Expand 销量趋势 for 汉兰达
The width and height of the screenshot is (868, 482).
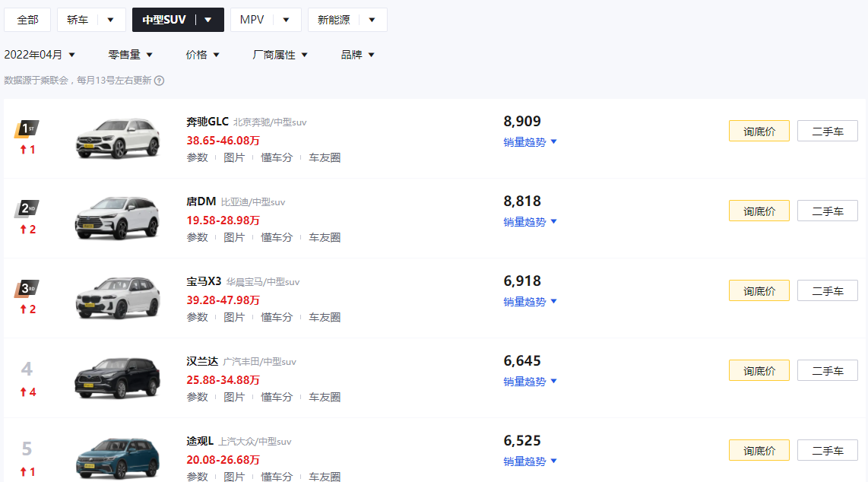point(530,382)
